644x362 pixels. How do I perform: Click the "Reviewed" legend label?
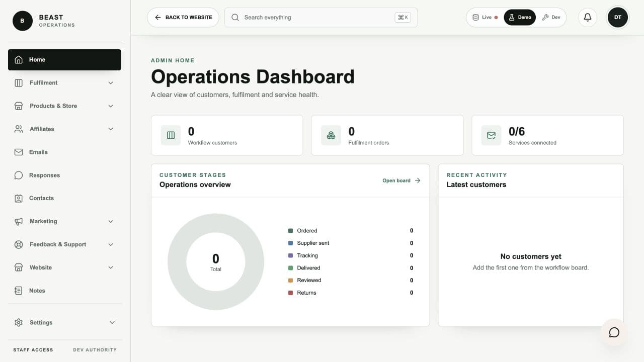pyautogui.click(x=309, y=281)
